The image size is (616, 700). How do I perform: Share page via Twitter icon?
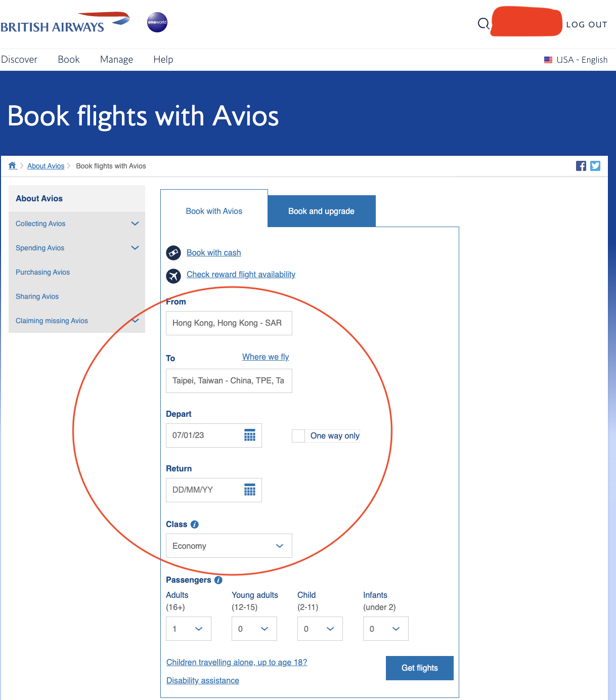(595, 166)
